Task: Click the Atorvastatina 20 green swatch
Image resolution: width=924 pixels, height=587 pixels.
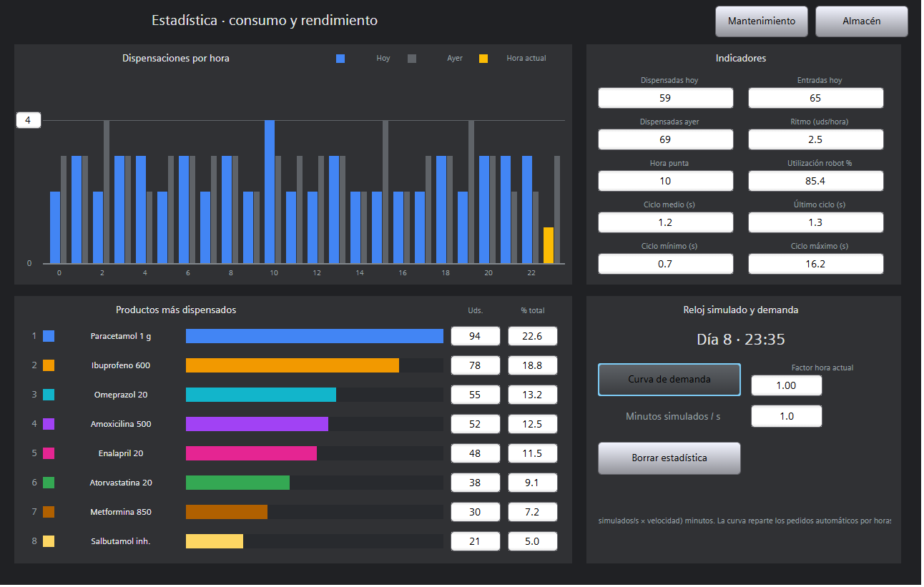Action: [49, 483]
